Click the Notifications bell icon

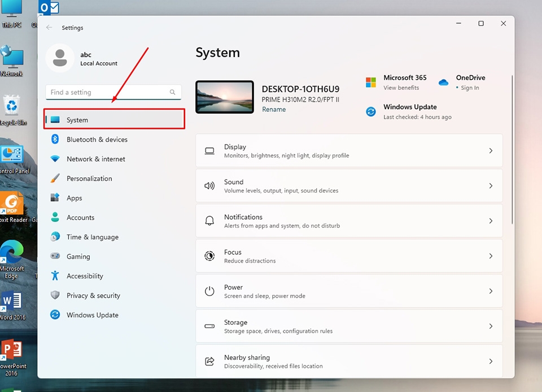click(x=209, y=220)
